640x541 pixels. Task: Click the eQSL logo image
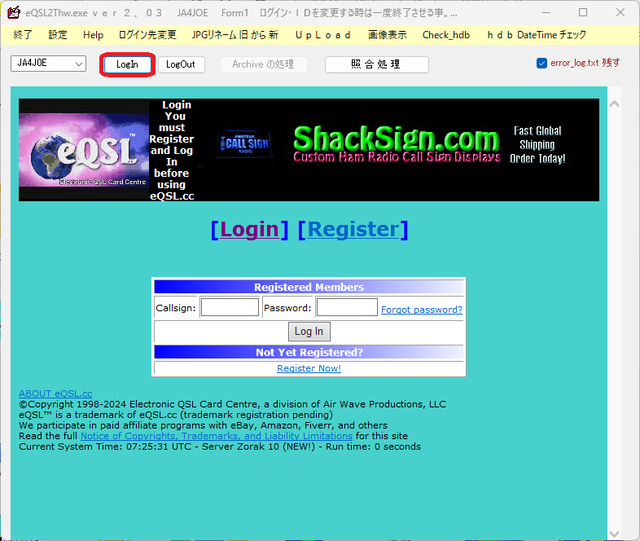(84, 150)
